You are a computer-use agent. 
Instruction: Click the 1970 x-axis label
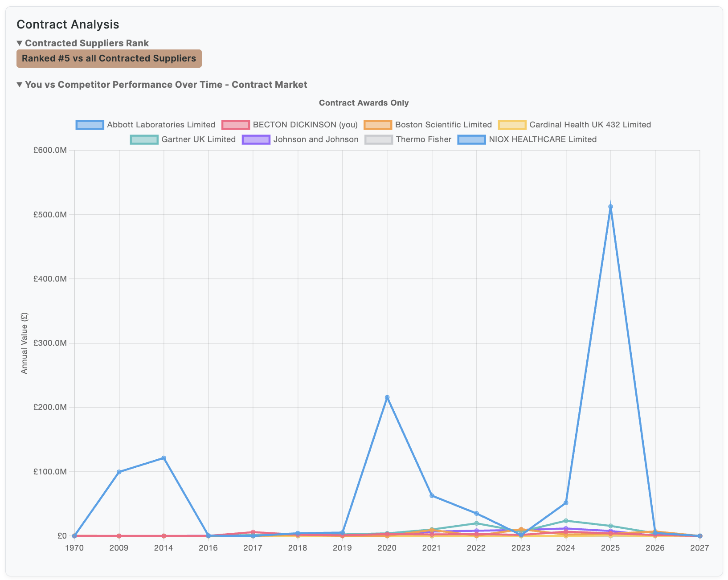(74, 548)
